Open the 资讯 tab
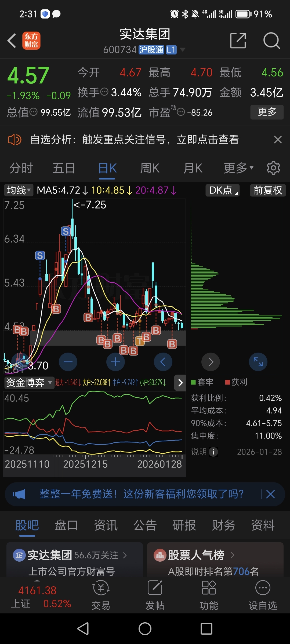The image size is (290, 644). tap(106, 525)
